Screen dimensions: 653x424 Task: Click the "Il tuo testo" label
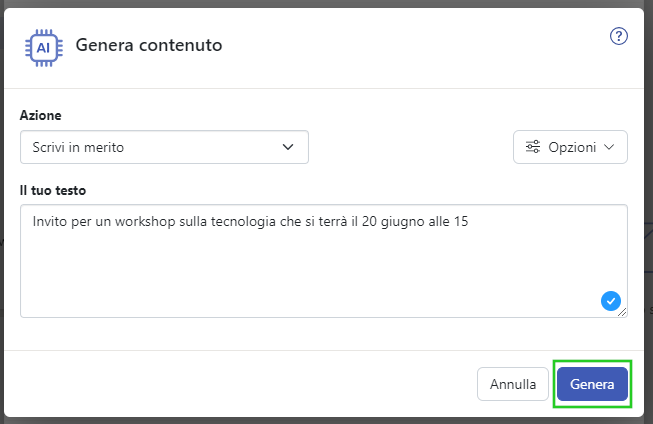[52, 190]
